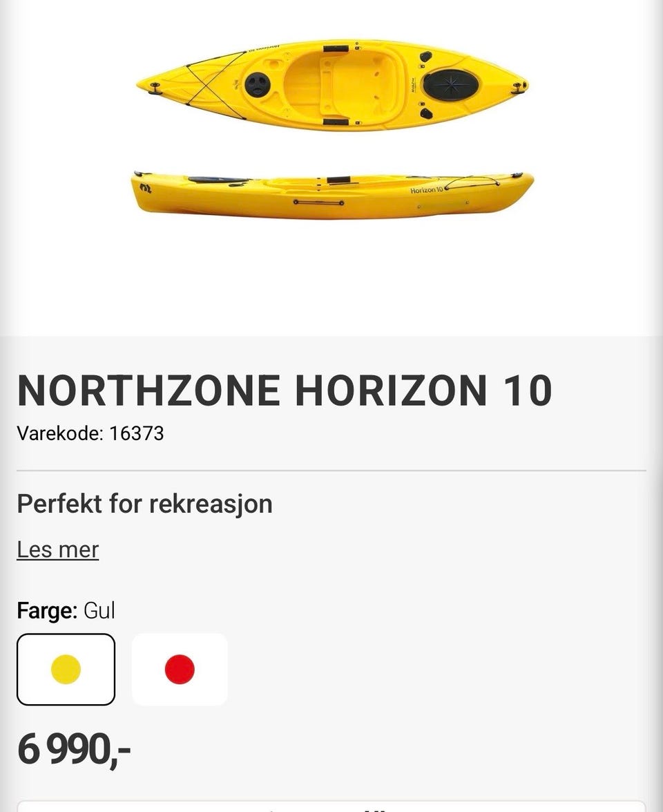This screenshot has width=663, height=812.
Task: Click the 6 990,- price
Action: coord(73,748)
